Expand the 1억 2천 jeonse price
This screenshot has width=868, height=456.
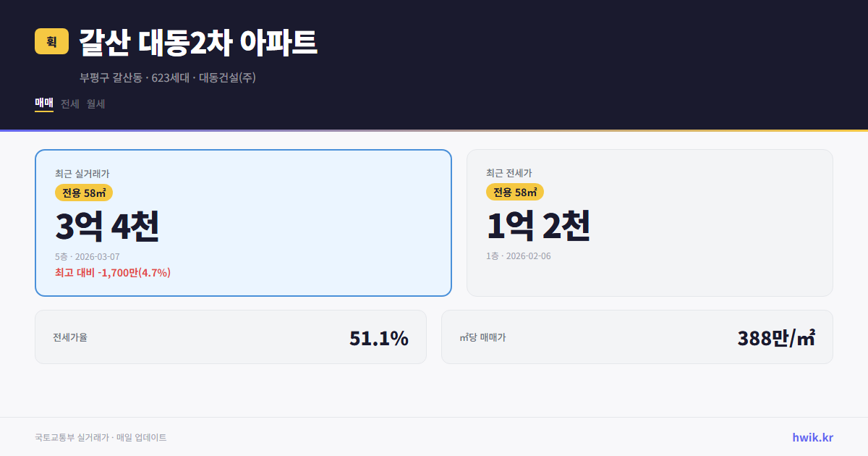(x=539, y=225)
